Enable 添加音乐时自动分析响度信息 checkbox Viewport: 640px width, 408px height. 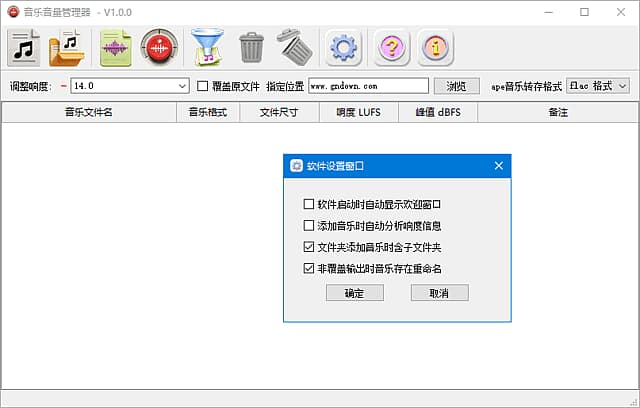click(x=309, y=226)
